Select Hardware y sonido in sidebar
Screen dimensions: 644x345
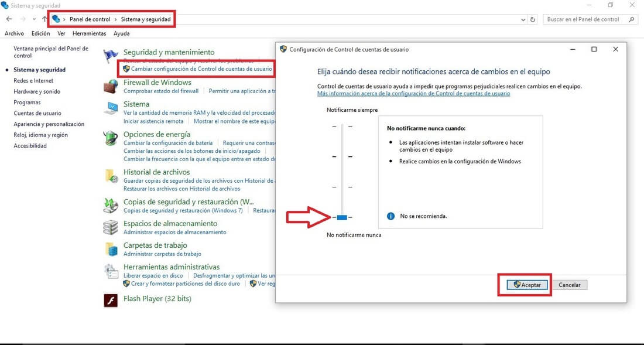(x=37, y=91)
